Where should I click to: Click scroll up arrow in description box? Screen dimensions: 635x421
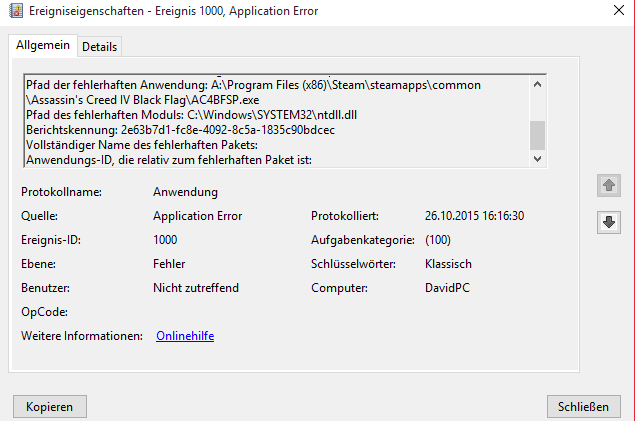537,84
